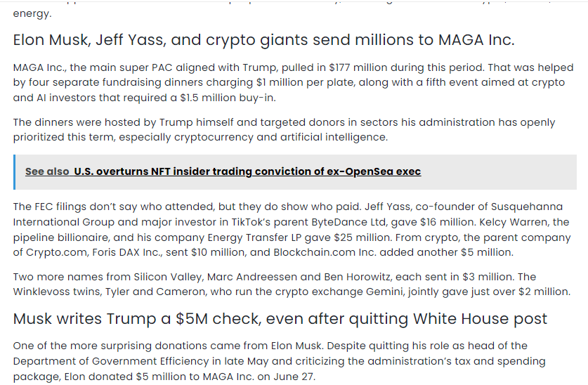Click the blue vertical bar of See also box
The height and width of the screenshot is (385, 588).
[14, 171]
